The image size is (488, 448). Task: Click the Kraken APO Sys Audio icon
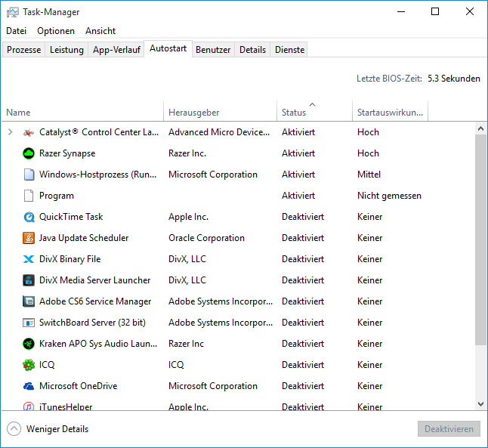click(x=29, y=344)
